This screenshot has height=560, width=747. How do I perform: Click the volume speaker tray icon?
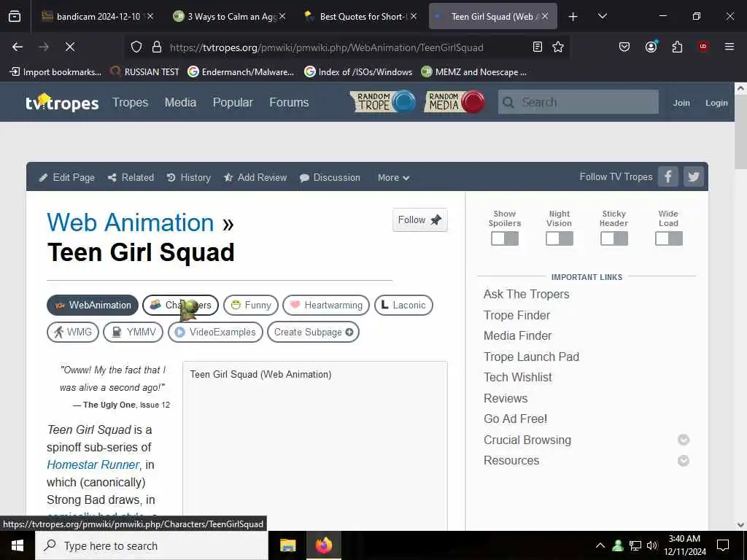point(652,545)
